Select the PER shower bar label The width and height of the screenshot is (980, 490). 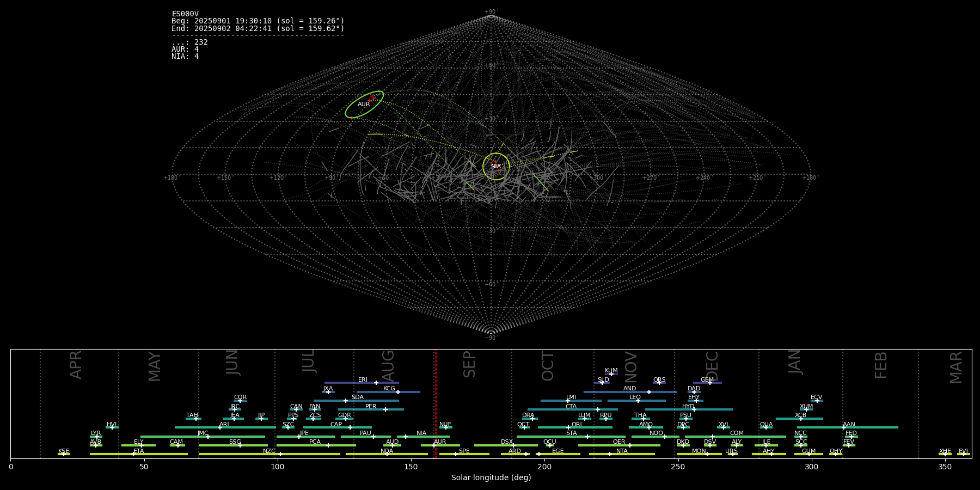[371, 407]
